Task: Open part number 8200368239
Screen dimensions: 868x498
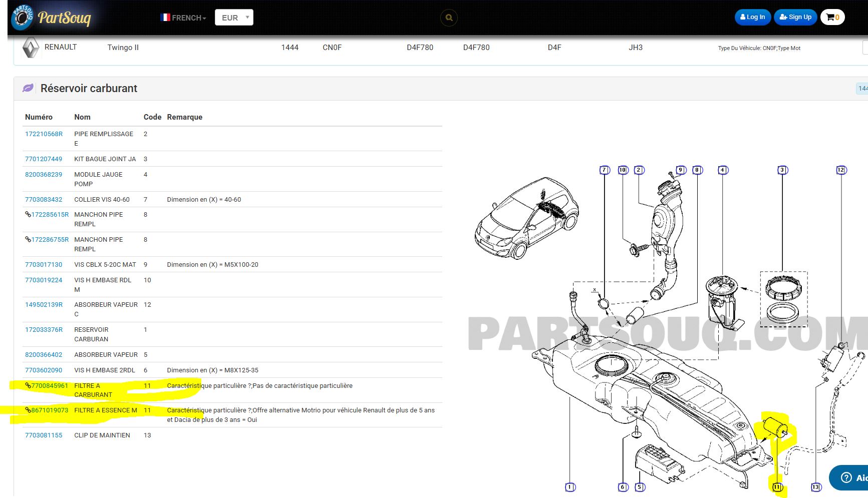Action: click(x=44, y=175)
